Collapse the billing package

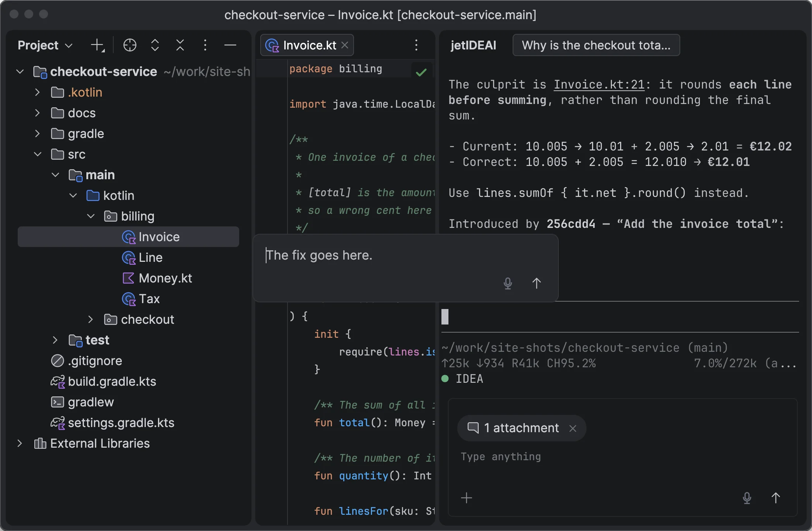point(91,216)
